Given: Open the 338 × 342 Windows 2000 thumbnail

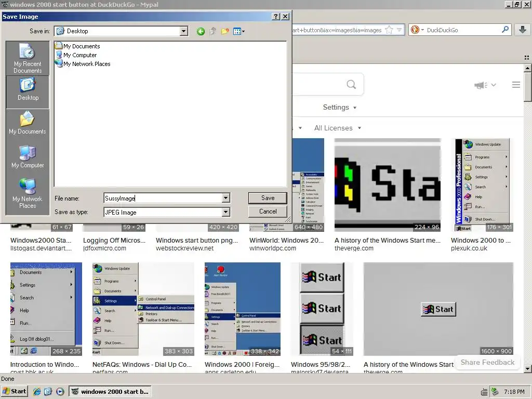Looking at the screenshot, I should tap(243, 309).
